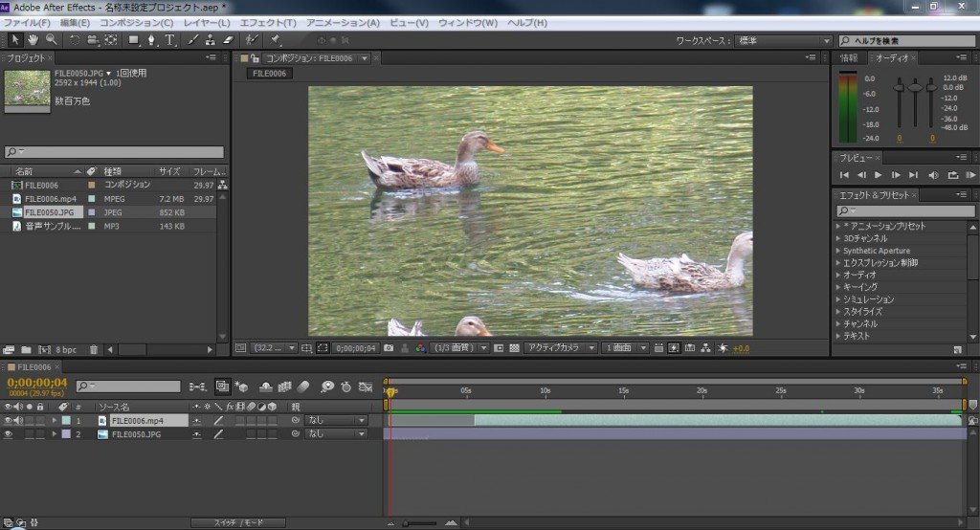Select the Eraser tool
980x530 pixels.
tap(228, 40)
